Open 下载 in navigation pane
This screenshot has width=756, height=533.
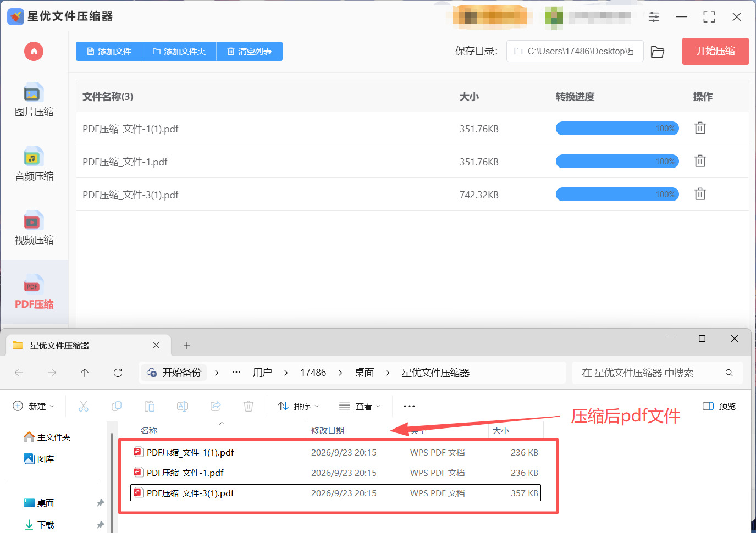(x=39, y=525)
